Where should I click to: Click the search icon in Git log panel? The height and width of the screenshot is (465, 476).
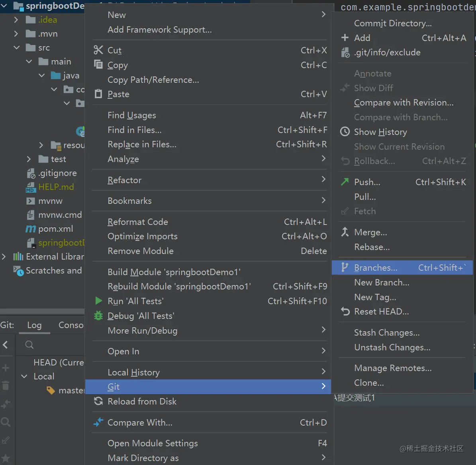click(x=29, y=345)
